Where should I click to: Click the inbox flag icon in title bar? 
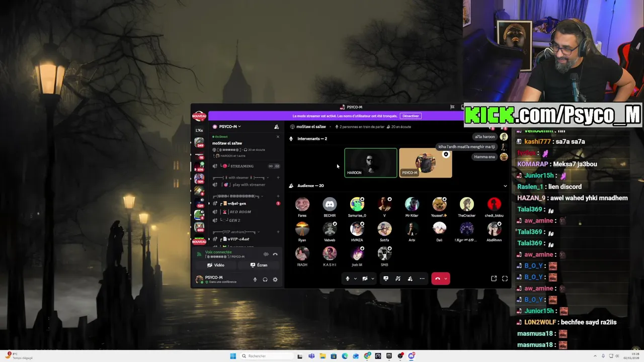(x=452, y=107)
